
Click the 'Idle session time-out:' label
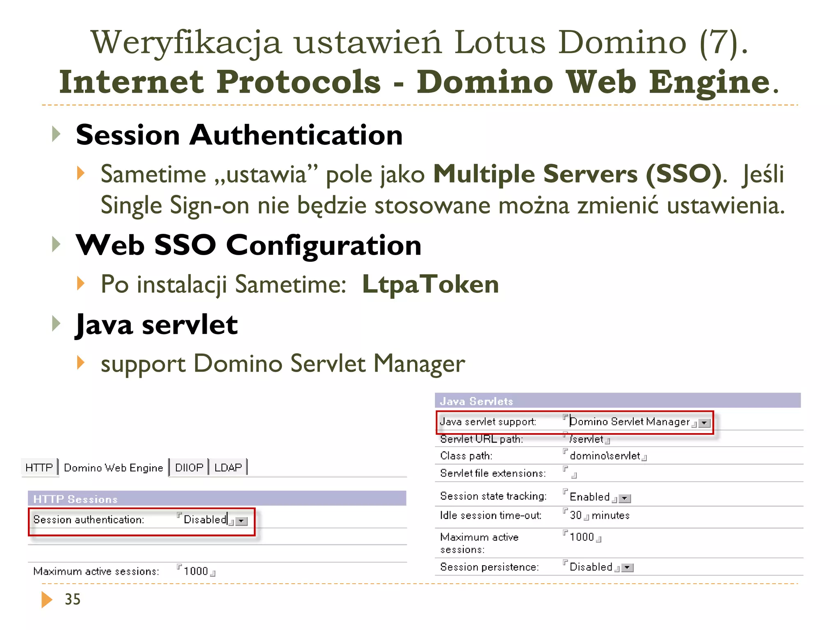coord(491,515)
